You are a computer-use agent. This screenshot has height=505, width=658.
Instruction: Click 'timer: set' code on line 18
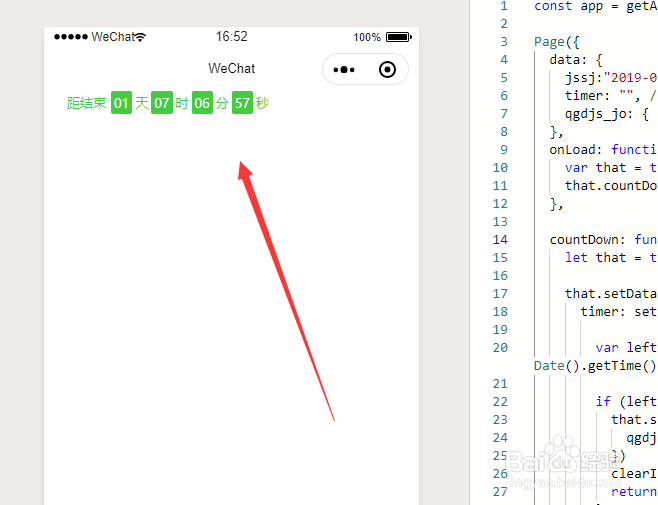618,312
